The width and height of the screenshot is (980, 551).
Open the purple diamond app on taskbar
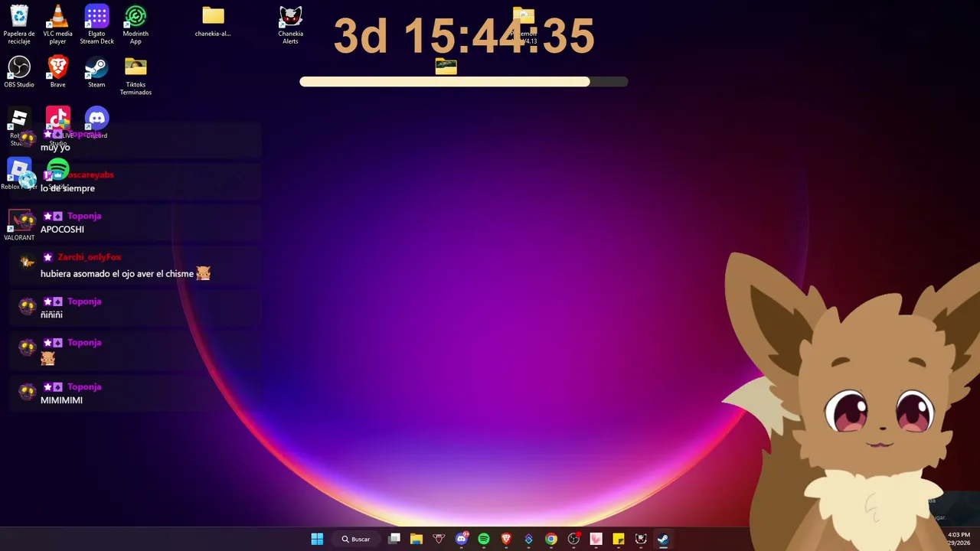(x=528, y=539)
